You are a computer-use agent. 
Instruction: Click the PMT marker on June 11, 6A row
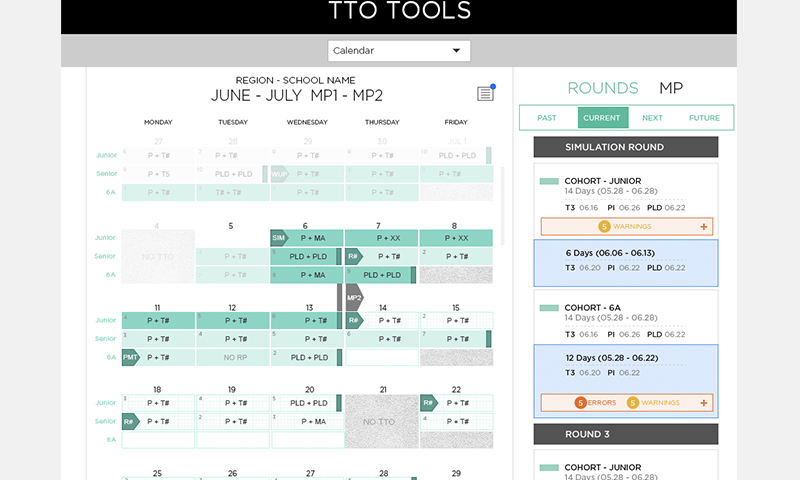click(x=131, y=357)
